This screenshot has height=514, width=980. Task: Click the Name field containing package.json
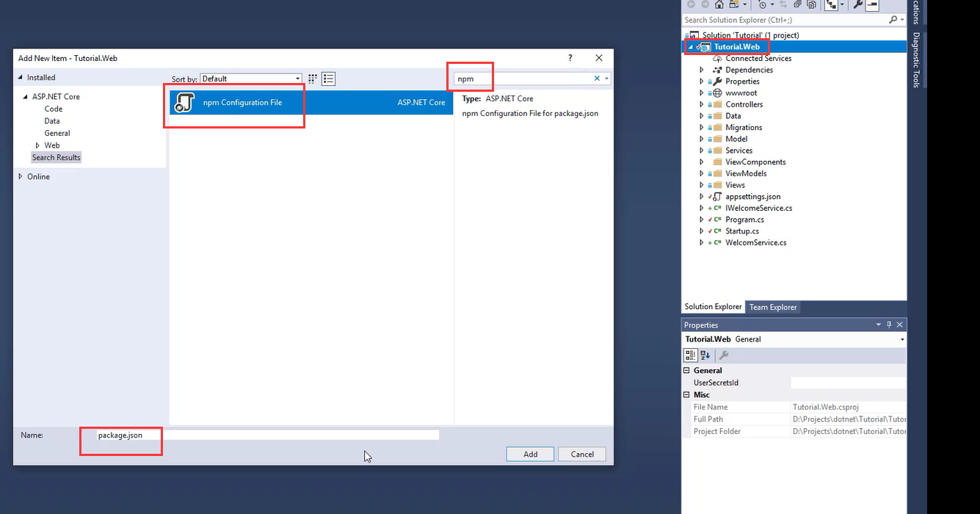267,435
